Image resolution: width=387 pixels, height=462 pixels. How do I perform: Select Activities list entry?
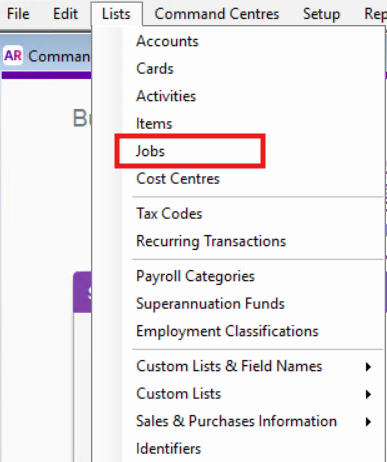click(x=166, y=96)
